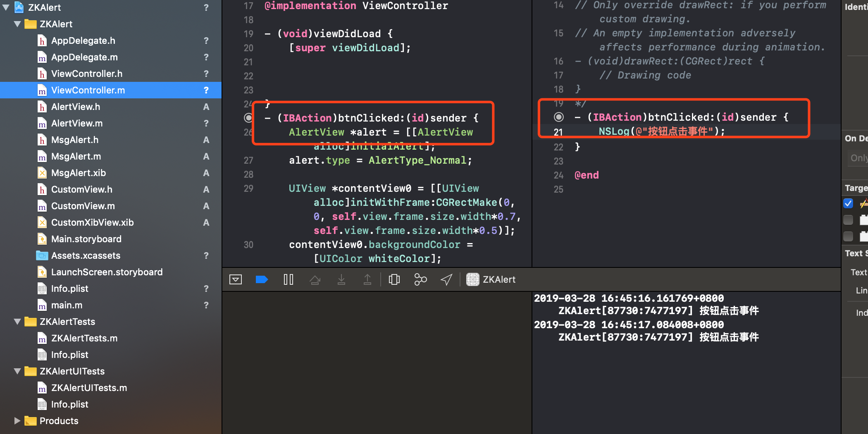Select the highlighted ViewController.m file
This screenshot has height=434, width=868.
click(x=111, y=90)
